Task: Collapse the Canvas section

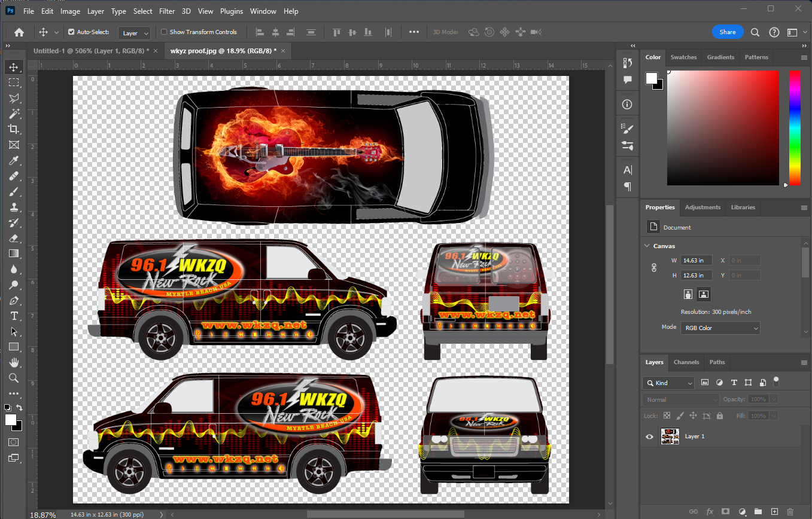Action: click(647, 246)
